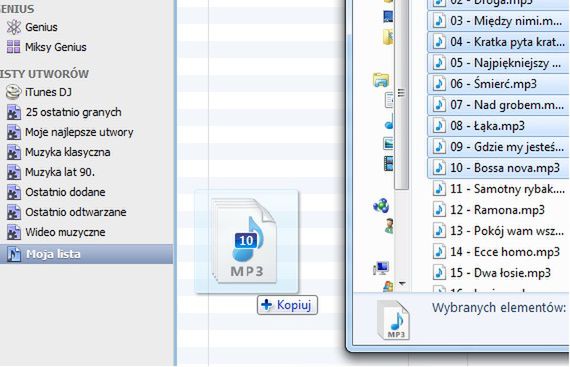Select the 25 ostatnio granych playlist

tap(73, 112)
